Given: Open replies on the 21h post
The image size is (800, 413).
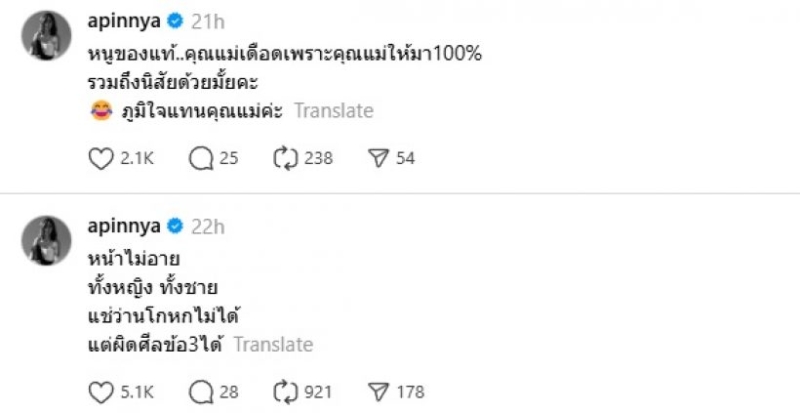Looking at the screenshot, I should 200,158.
